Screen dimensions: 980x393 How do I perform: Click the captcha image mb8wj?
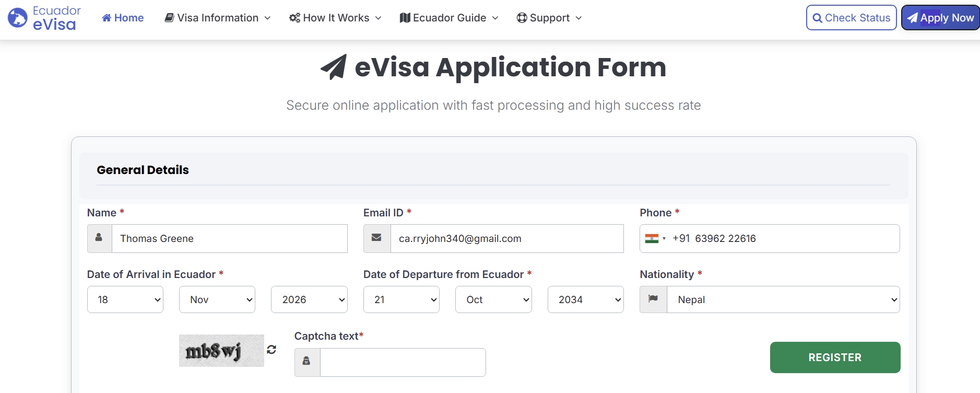coord(221,351)
